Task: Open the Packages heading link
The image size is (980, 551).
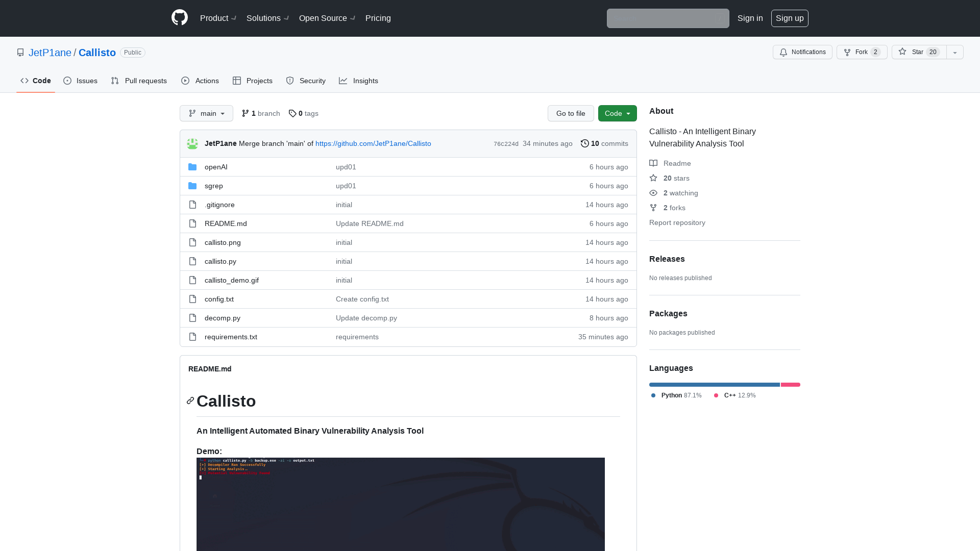Action: 668,313
